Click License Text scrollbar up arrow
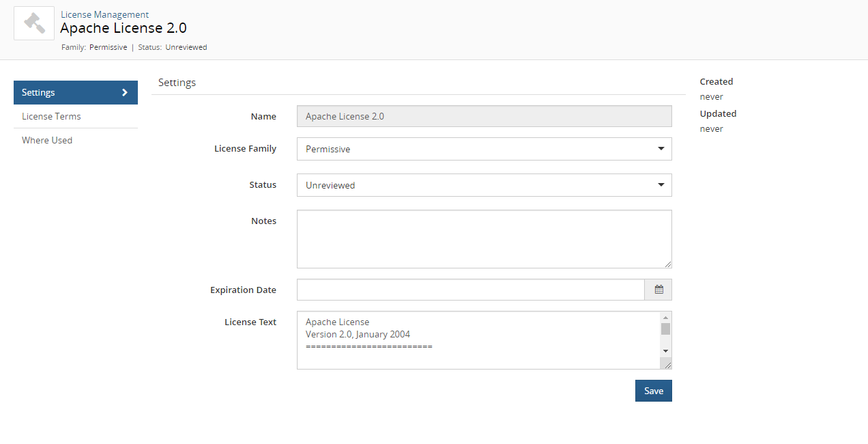Screen dimensions: 868x444 [x=665, y=317]
